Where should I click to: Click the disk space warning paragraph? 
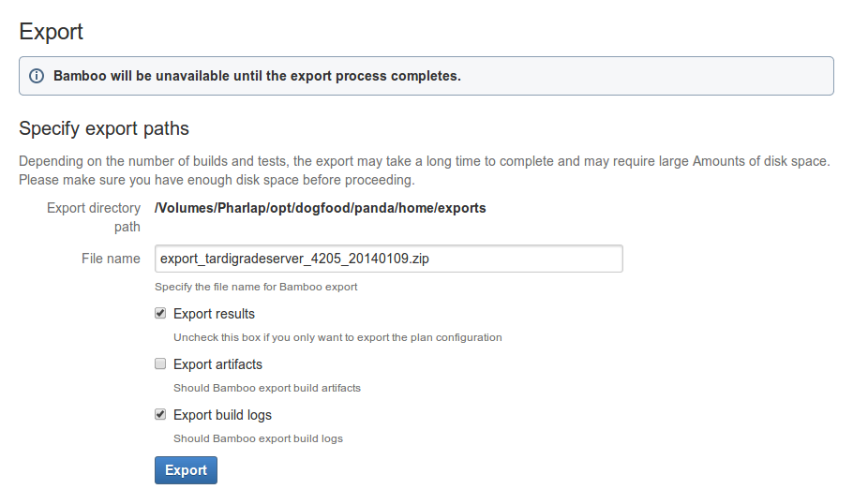click(425, 170)
